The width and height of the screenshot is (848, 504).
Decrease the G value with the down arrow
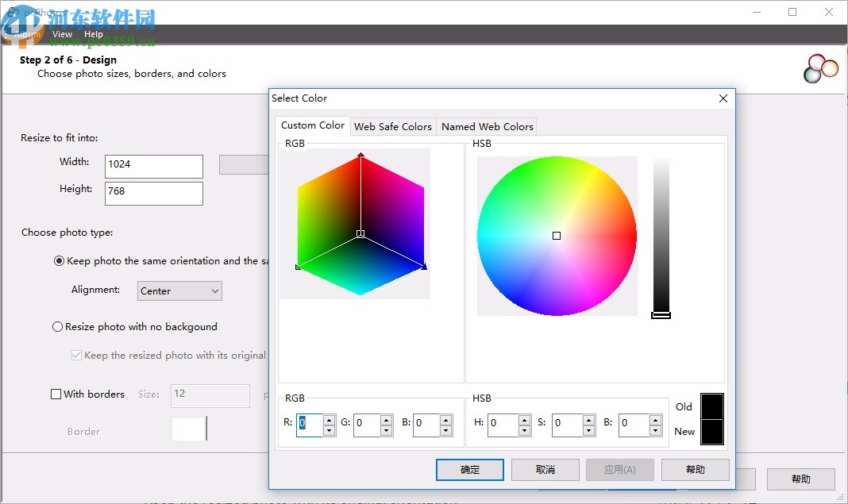pos(386,430)
